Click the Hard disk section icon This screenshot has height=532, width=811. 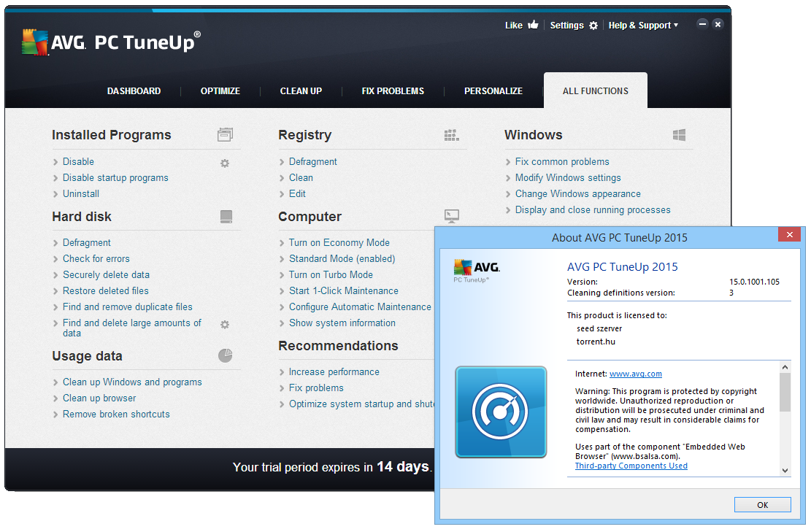[x=226, y=216]
